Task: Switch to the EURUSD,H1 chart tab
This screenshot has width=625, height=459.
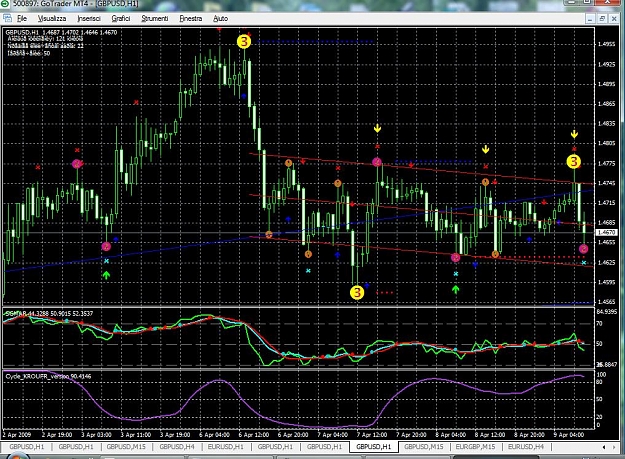Action: pyautogui.click(x=226, y=447)
